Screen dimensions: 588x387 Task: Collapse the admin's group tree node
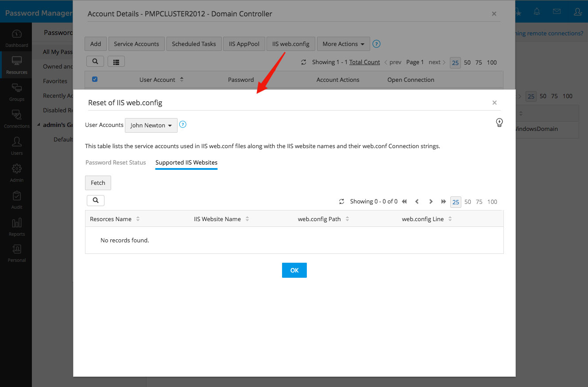pos(39,125)
